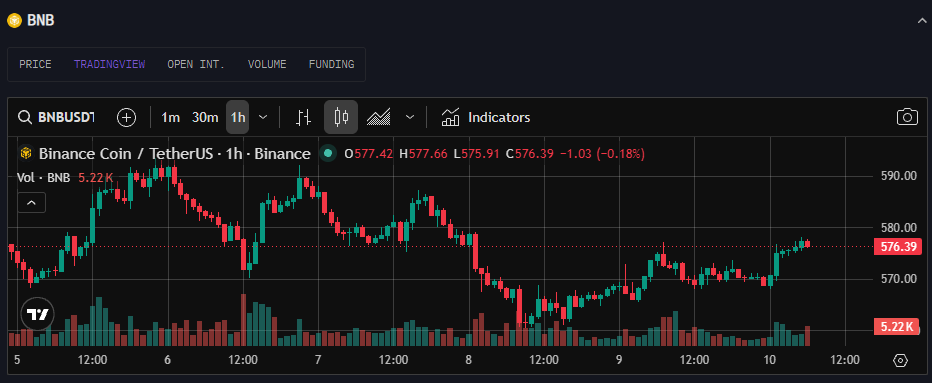Viewport: 932px width, 383px height.
Task: Select the 1h timeframe
Action: tap(238, 117)
